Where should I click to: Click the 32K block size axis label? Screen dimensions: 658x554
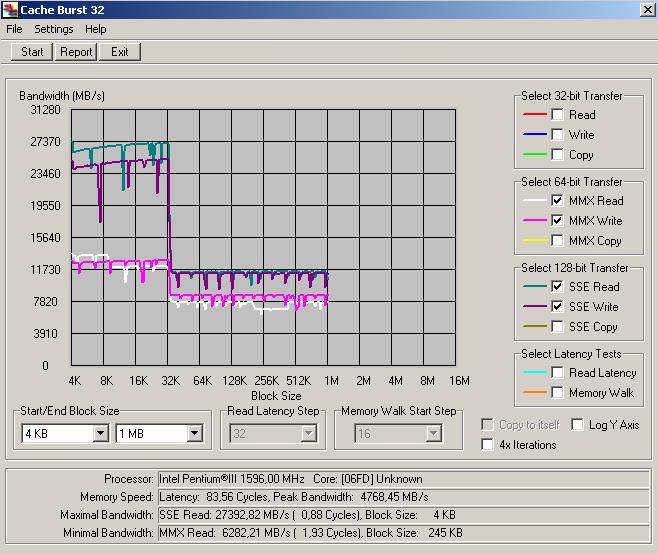pyautogui.click(x=171, y=381)
